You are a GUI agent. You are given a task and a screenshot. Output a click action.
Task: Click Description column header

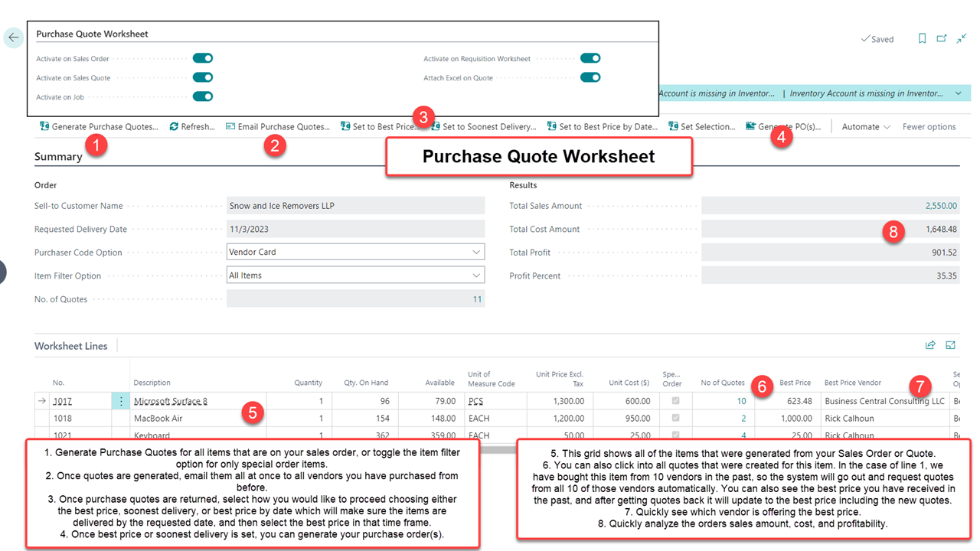pos(152,383)
